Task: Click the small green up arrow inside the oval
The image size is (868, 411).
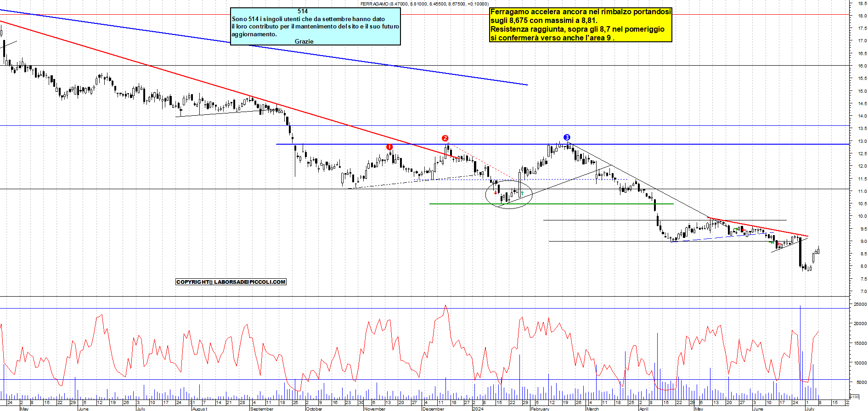Action: click(x=523, y=193)
